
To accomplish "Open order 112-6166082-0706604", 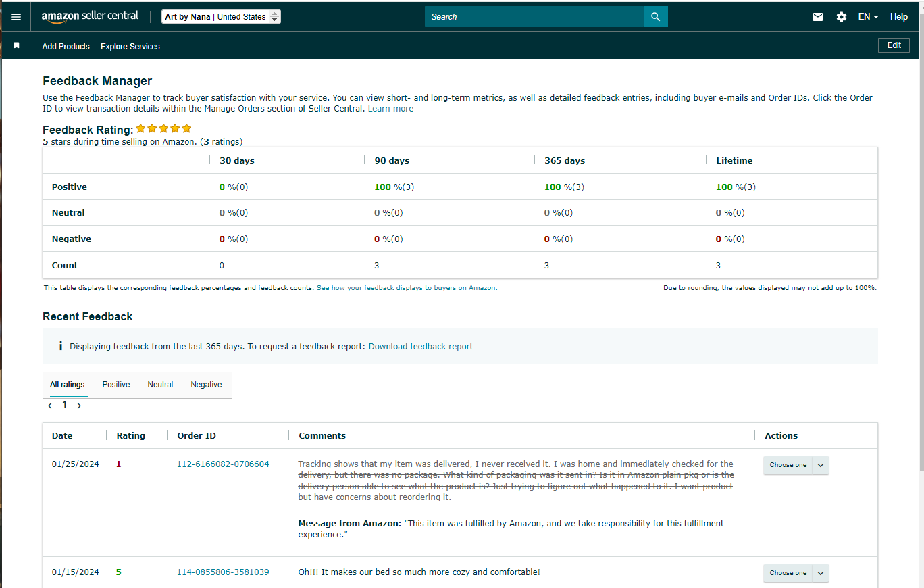I will [x=223, y=464].
